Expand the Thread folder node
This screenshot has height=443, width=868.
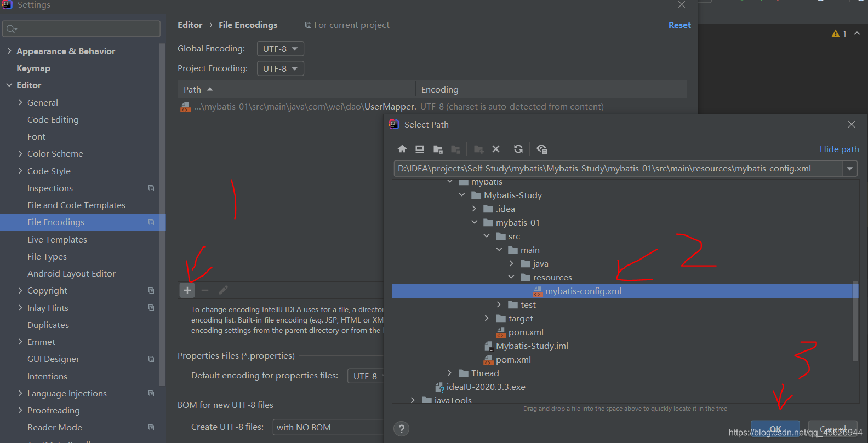450,373
